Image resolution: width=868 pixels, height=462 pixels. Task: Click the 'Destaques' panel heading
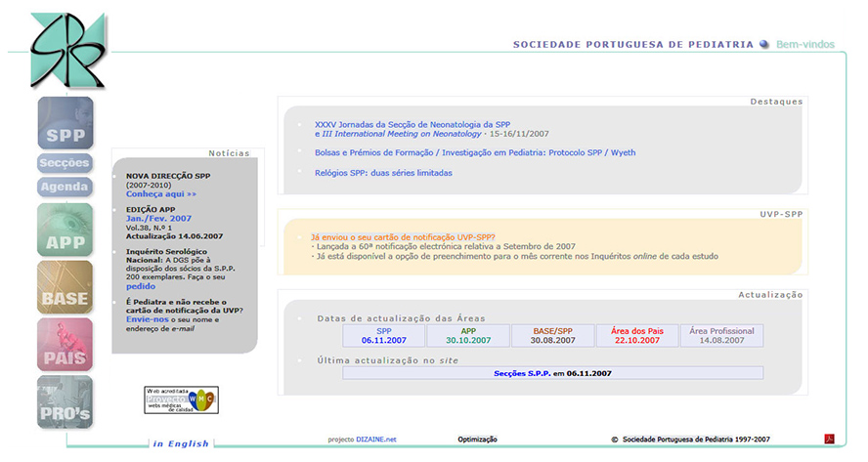[776, 102]
